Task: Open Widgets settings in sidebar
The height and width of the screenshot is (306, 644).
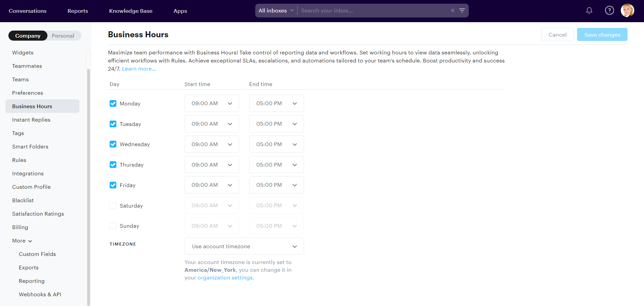Action: (x=42, y=52)
